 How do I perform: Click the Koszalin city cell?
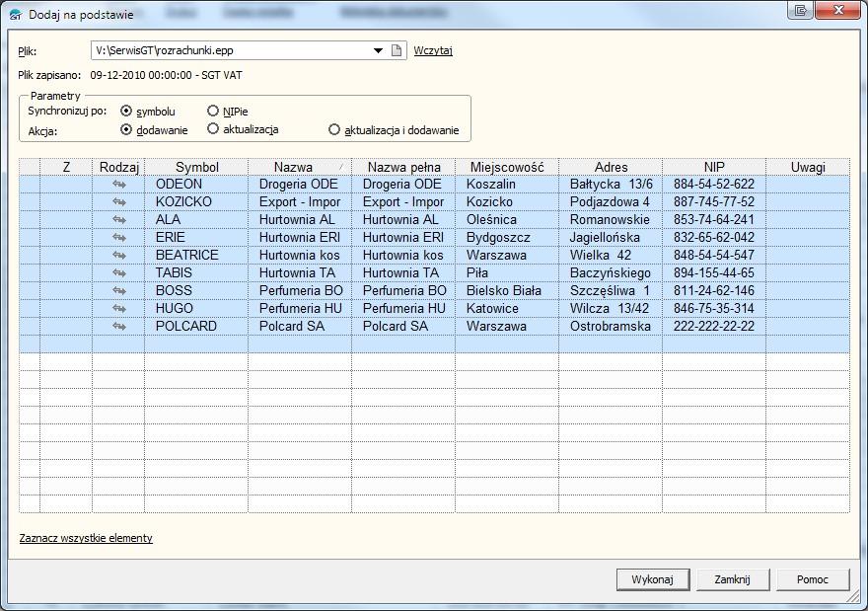(507, 184)
